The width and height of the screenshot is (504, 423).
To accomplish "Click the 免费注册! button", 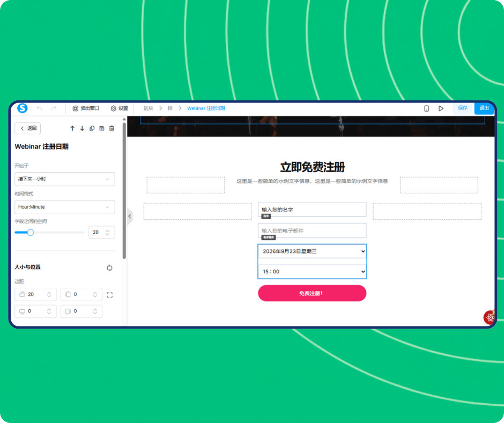I will [x=312, y=293].
